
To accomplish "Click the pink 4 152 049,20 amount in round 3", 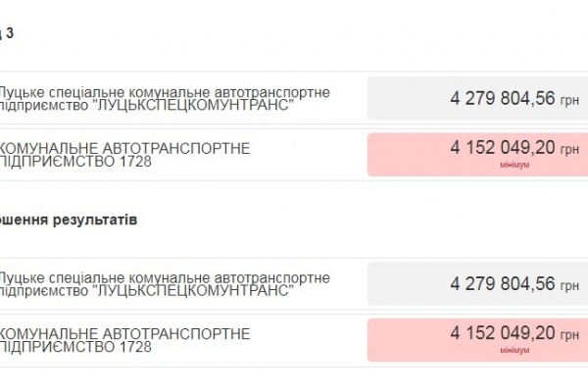I will [x=503, y=148].
